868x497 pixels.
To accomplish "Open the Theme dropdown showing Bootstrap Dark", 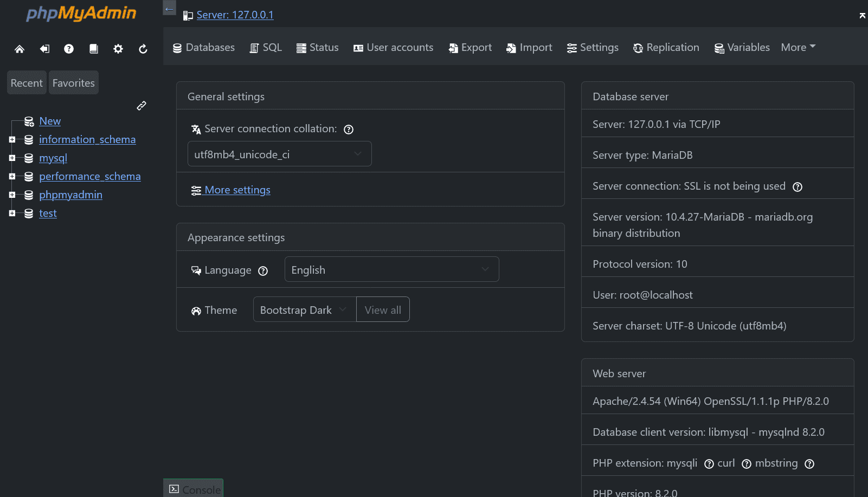I will (x=305, y=309).
